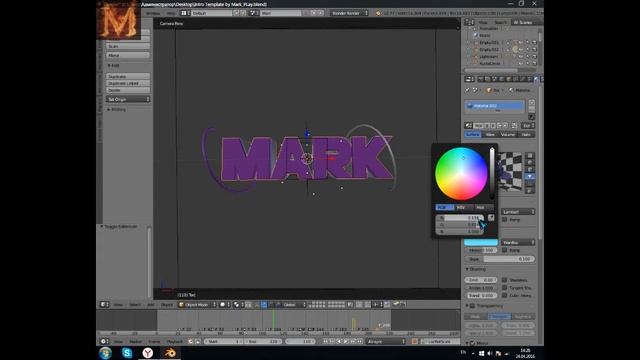Set material preview to the flat plane
The width and height of the screenshot is (640, 360).
click(530, 156)
